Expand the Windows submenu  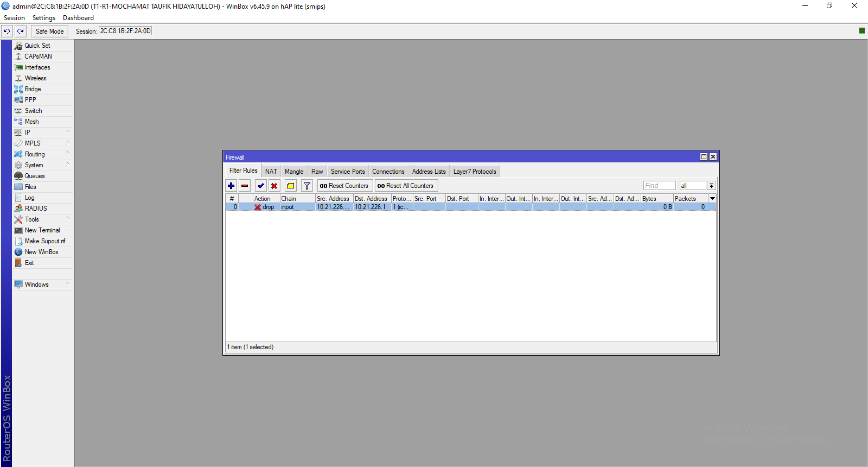(43, 285)
